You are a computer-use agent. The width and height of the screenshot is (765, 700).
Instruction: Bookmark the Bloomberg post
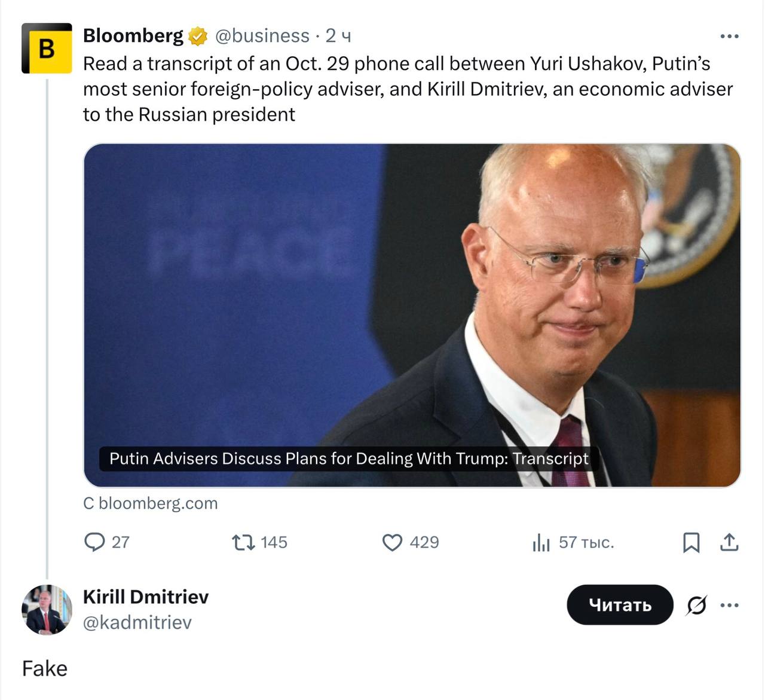[x=691, y=542]
